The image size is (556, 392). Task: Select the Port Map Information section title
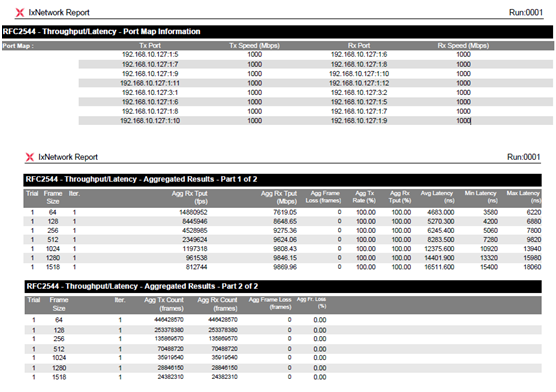[x=101, y=31]
